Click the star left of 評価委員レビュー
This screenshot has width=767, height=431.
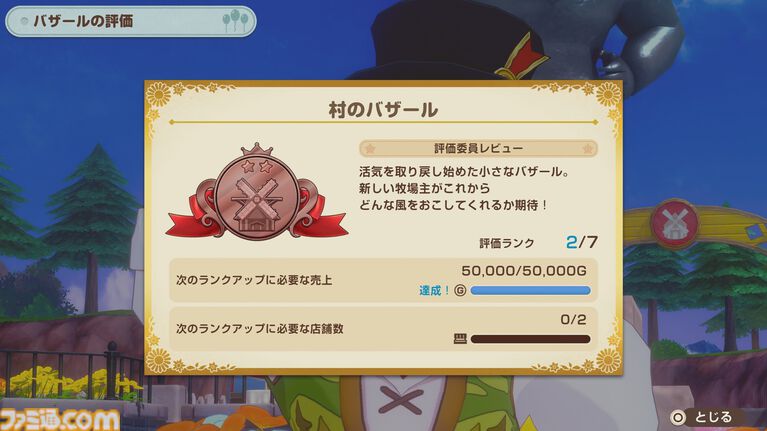coord(370,148)
